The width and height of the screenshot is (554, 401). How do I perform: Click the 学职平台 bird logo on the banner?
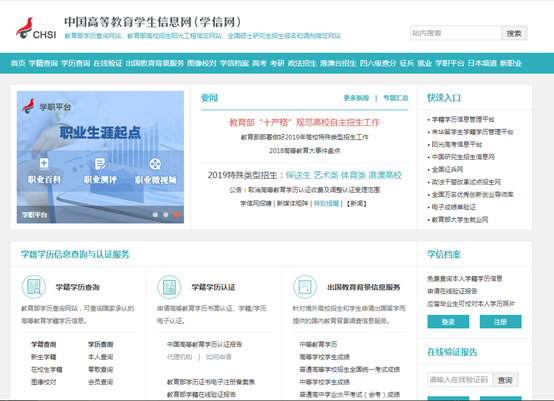(29, 106)
